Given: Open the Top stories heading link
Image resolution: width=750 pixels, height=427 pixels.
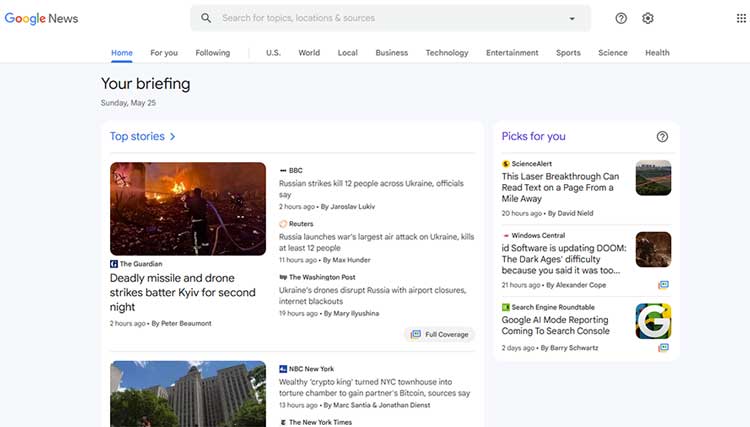Looking at the screenshot, I should 137,136.
